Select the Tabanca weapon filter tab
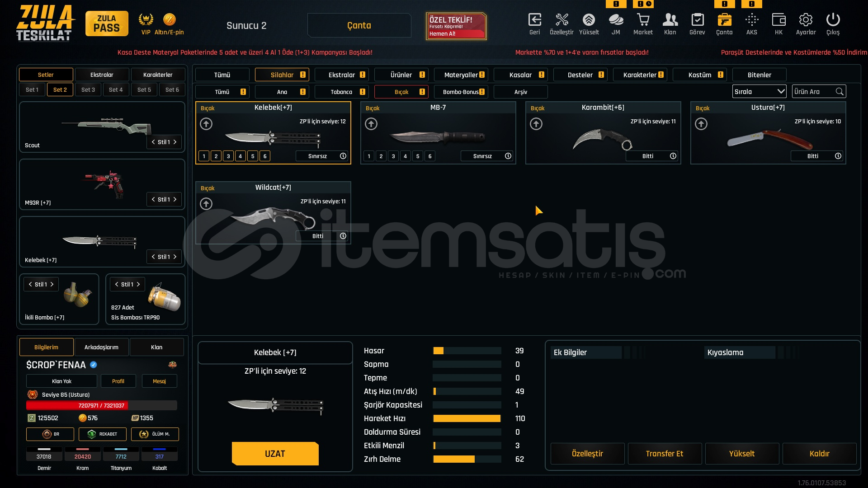Screen dimensions: 868x488 (x=342, y=92)
